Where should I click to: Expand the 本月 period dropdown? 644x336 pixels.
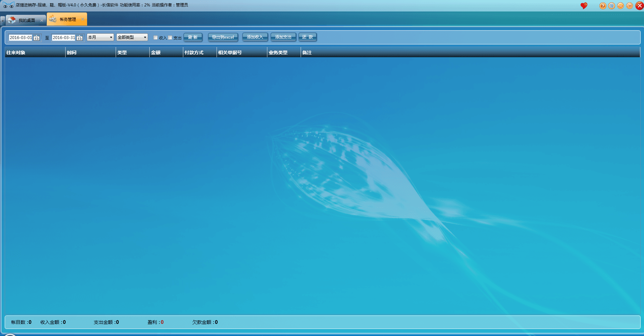(111, 37)
